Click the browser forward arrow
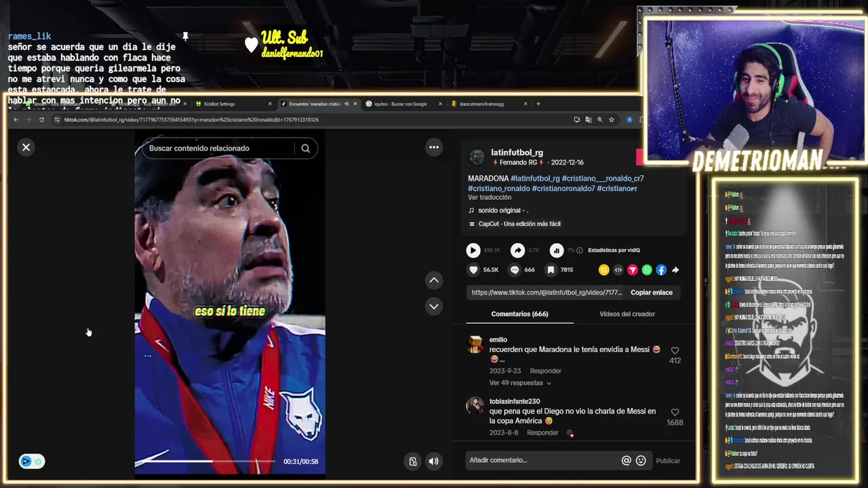 [x=28, y=120]
